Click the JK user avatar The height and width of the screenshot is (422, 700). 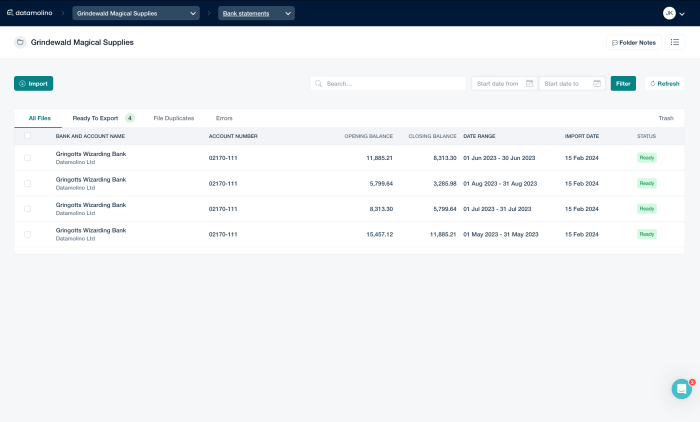(669, 13)
